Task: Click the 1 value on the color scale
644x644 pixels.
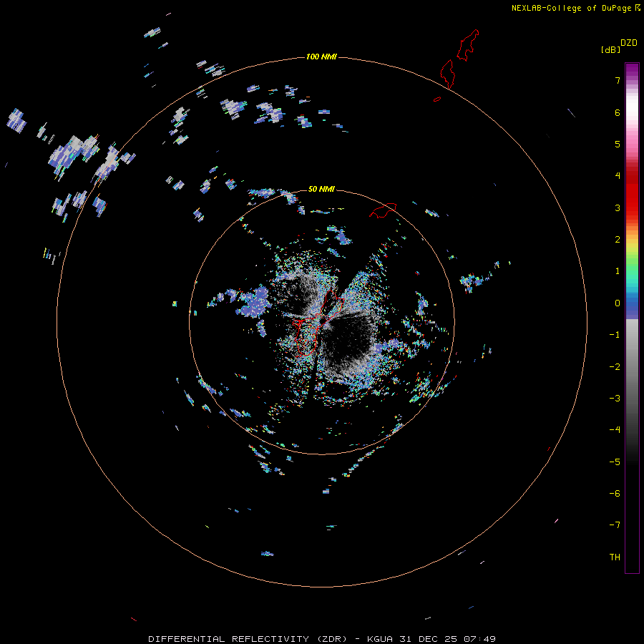Action: [x=618, y=271]
